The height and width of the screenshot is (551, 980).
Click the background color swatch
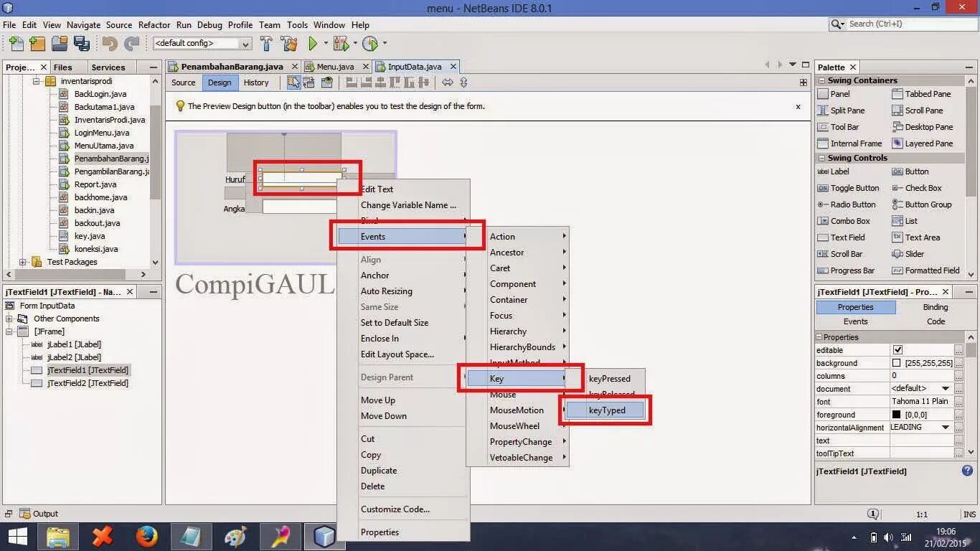pyautogui.click(x=896, y=363)
